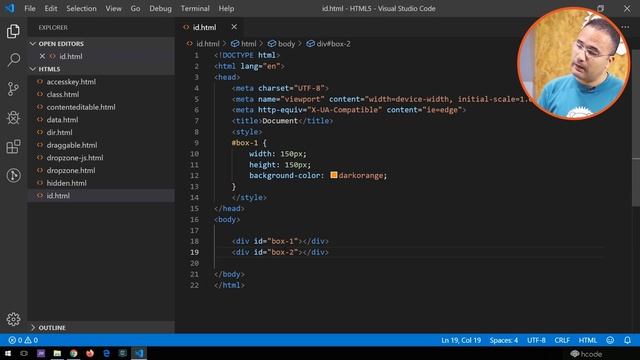640x360 pixels.
Task: Click the box-2 div on line 19
Action: click(x=280, y=252)
